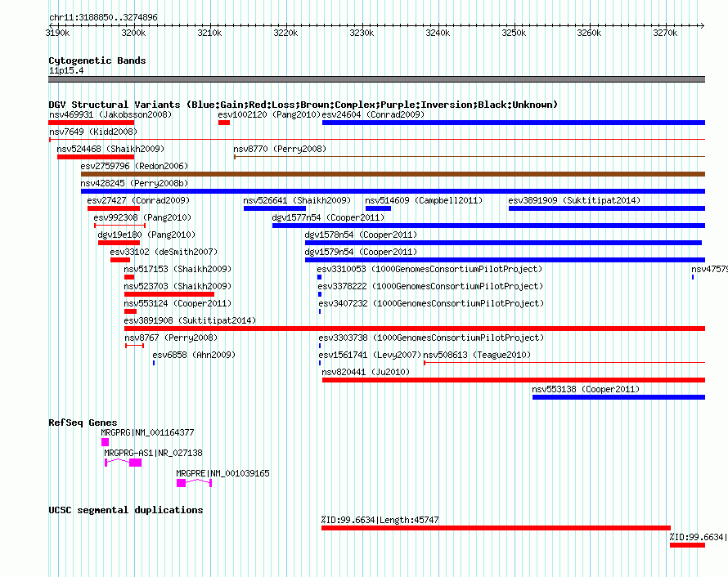Click the 3230k ruler tick label
Screen dimensions: 728x577
point(362,33)
